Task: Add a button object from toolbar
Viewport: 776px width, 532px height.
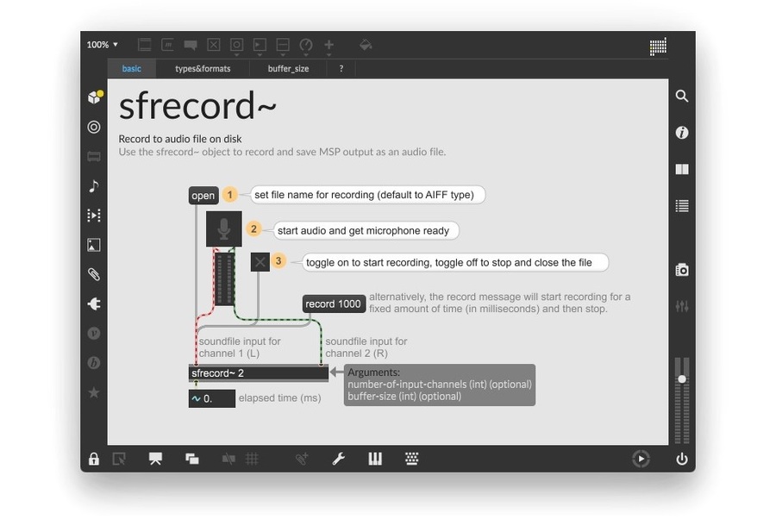Action: point(236,45)
